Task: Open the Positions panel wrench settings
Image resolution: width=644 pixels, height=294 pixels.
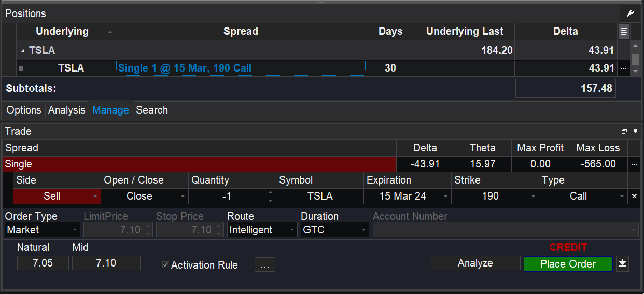Action: click(x=630, y=13)
